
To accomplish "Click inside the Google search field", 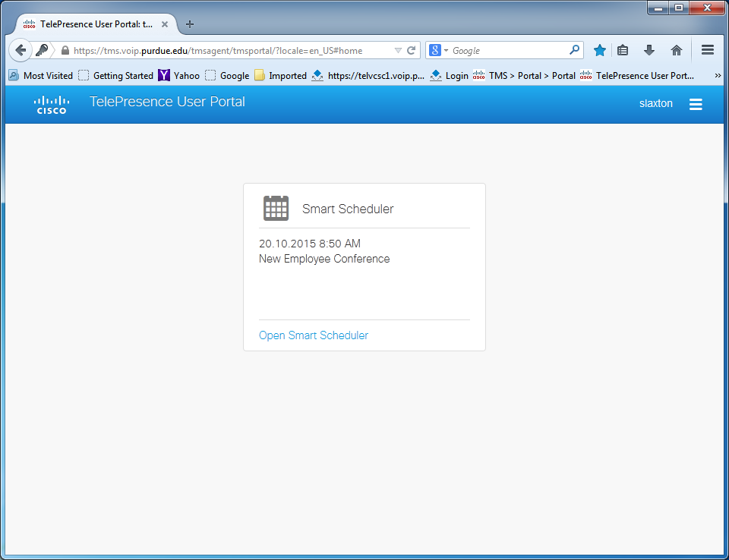I will 509,51.
